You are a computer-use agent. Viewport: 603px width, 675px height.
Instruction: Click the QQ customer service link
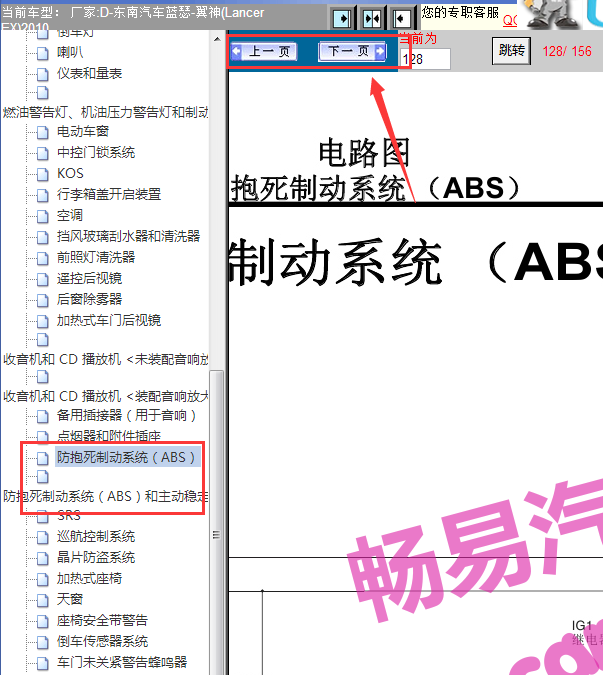click(510, 20)
